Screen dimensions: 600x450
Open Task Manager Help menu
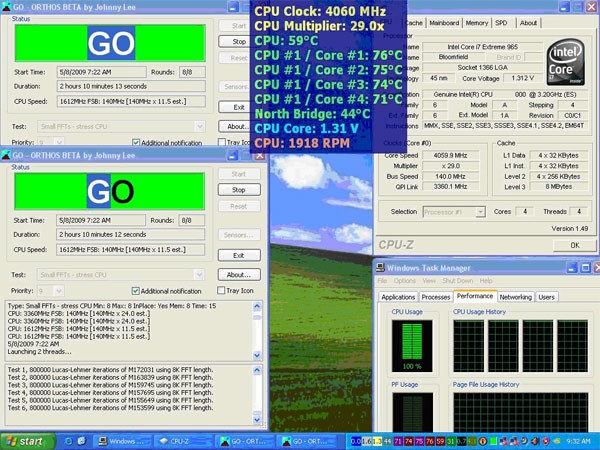486,280
